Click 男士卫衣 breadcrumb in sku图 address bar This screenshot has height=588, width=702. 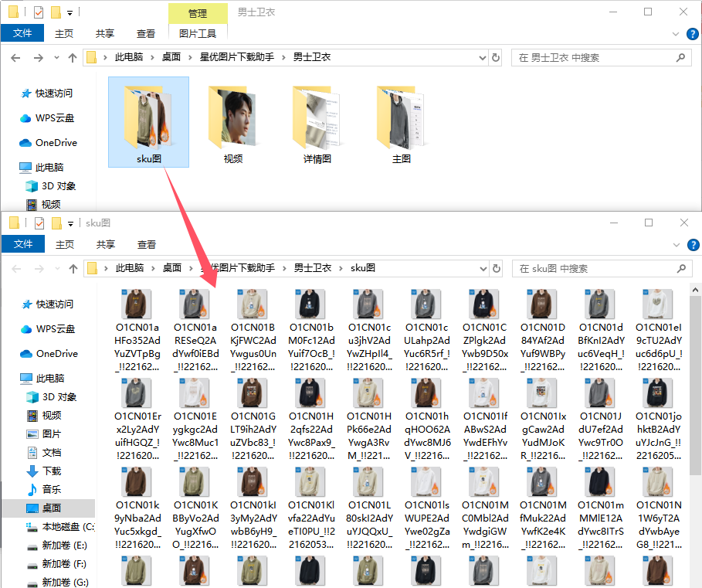[313, 268]
